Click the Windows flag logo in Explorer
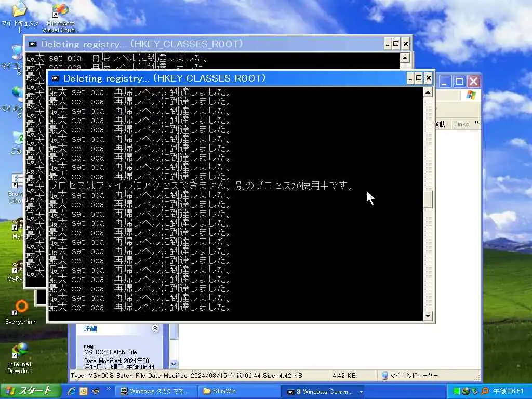532x399 pixels. coord(471,96)
